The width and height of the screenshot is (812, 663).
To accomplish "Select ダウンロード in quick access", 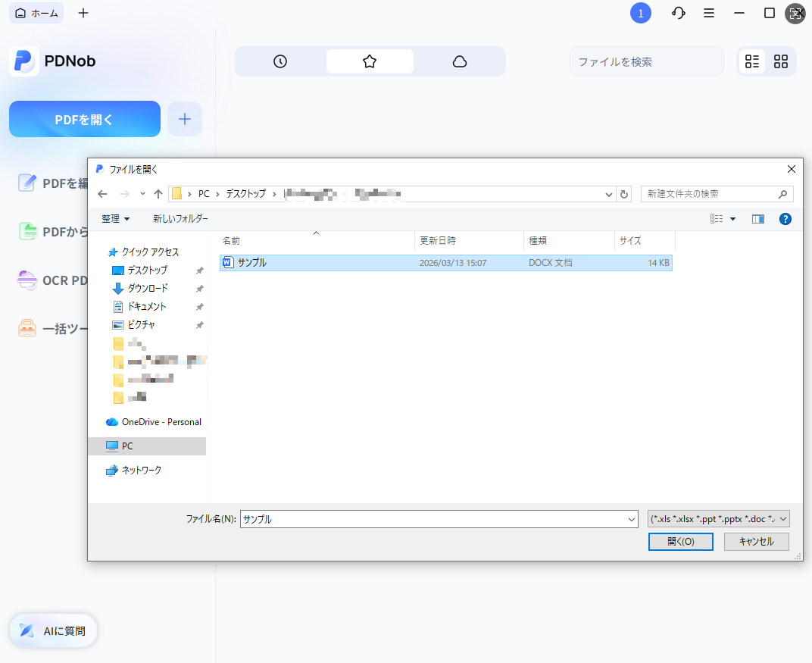I will (x=148, y=288).
